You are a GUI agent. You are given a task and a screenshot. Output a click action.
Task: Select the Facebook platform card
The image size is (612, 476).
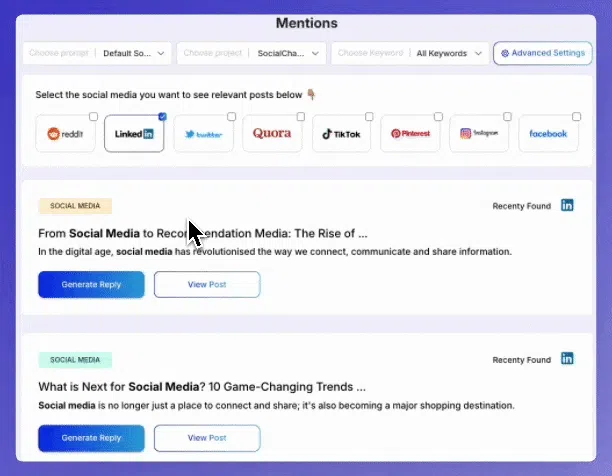click(x=548, y=133)
